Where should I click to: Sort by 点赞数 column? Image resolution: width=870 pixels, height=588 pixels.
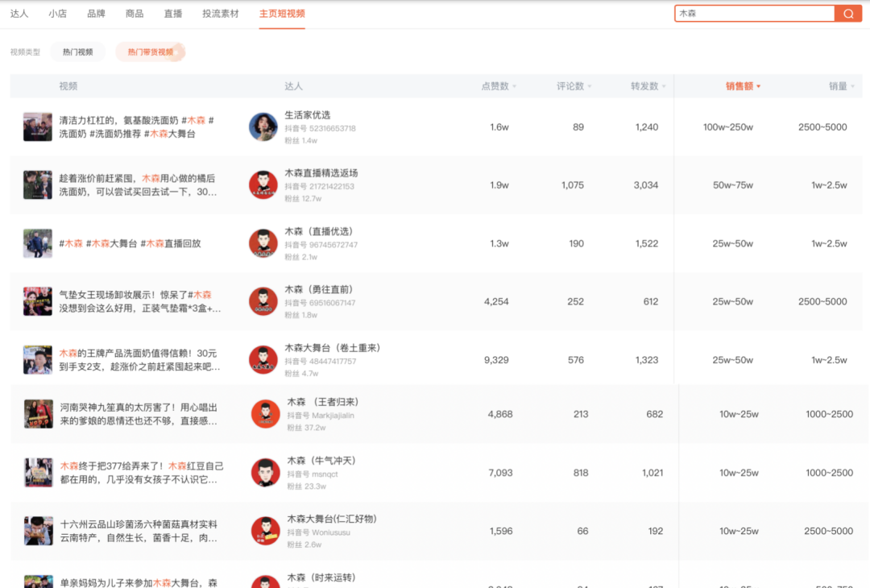[x=499, y=86]
